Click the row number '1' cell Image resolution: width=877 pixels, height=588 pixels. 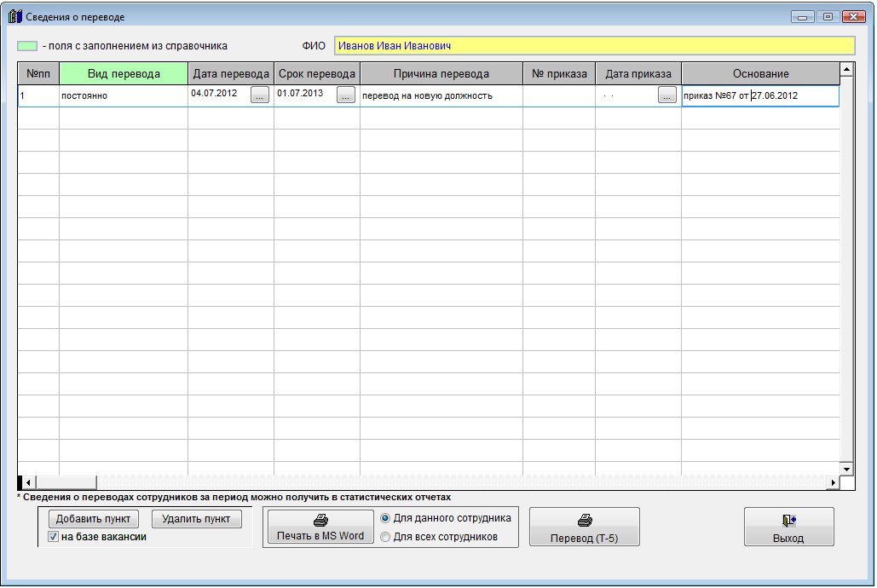[x=38, y=95]
